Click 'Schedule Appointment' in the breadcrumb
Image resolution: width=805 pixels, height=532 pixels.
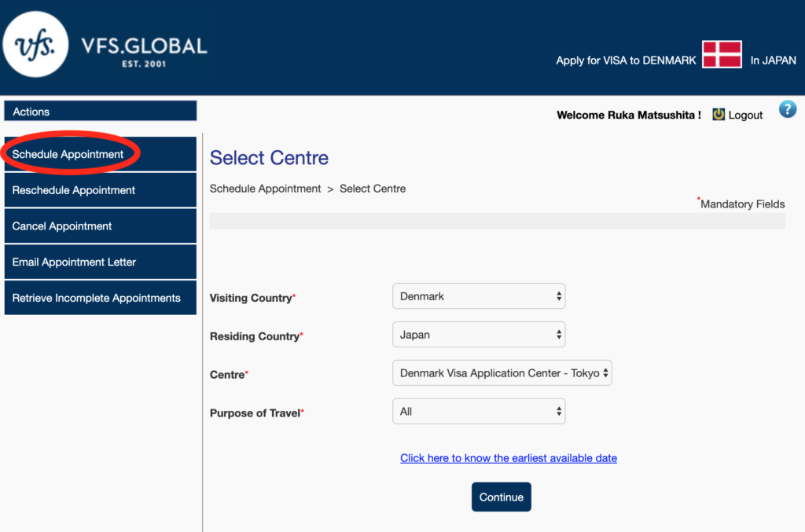tap(265, 189)
